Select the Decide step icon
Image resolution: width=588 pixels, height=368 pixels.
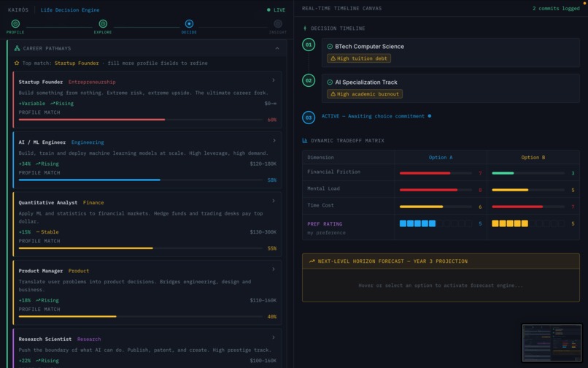coord(189,23)
